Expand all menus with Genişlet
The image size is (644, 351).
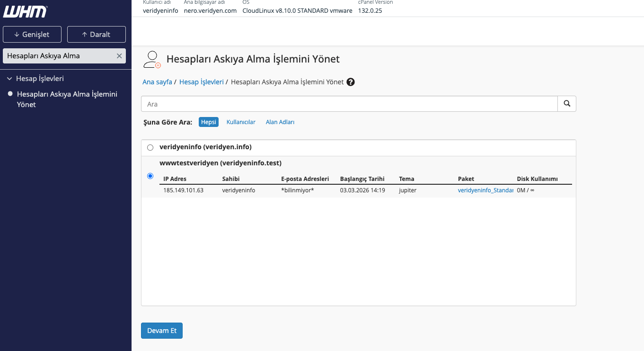32,35
